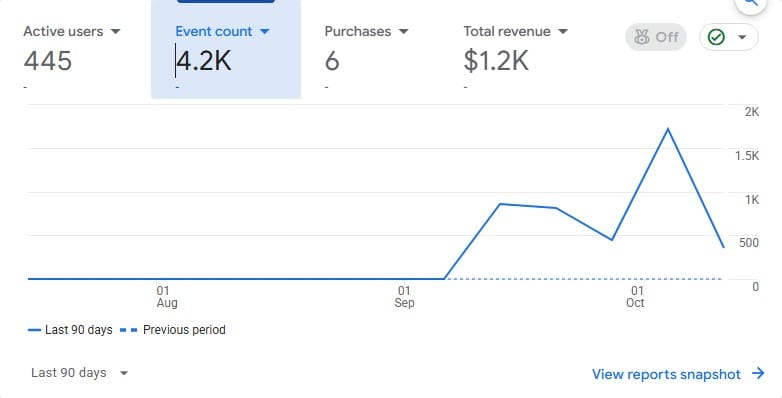The image size is (782, 398).
Task: Expand the Last 90 days date range selector
Action: [x=80, y=373]
